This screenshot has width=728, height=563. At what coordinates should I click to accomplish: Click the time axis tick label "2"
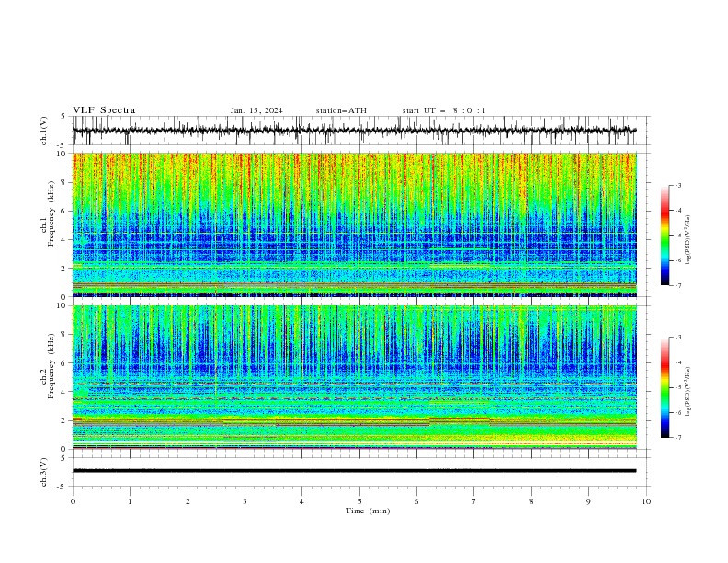[x=188, y=501]
